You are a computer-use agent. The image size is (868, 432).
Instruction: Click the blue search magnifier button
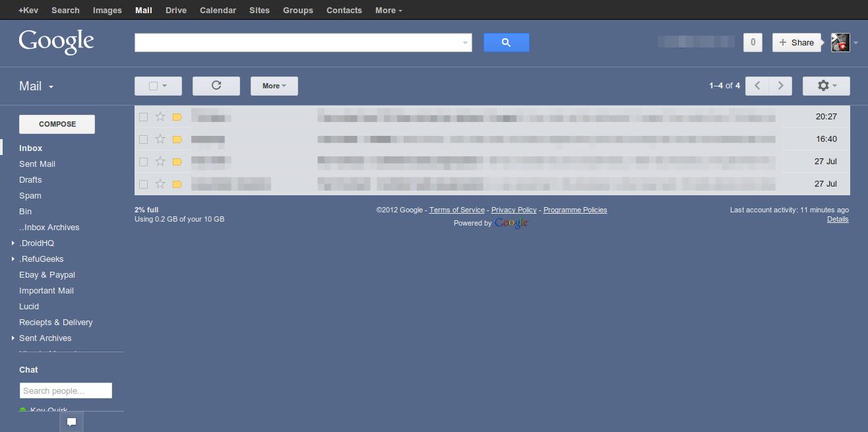[506, 43]
